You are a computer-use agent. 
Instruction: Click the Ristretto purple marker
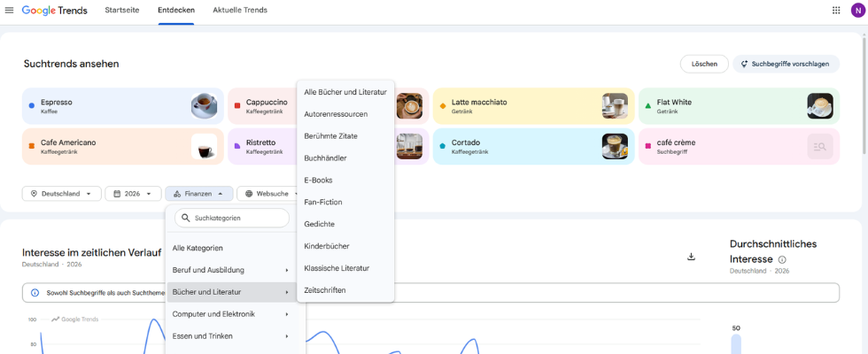tap(237, 146)
